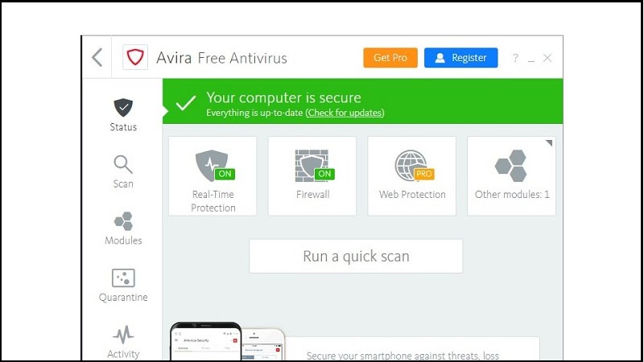Open help via the question mark
The height and width of the screenshot is (362, 644).
[x=515, y=58]
